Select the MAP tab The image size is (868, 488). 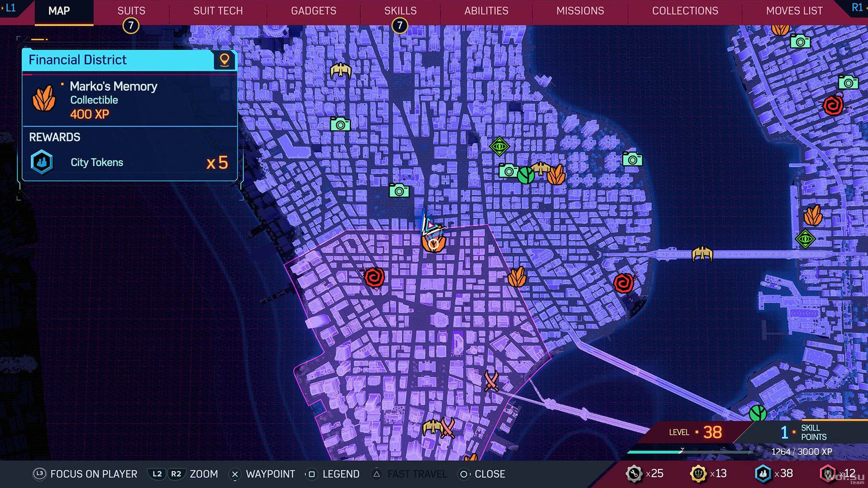59,10
